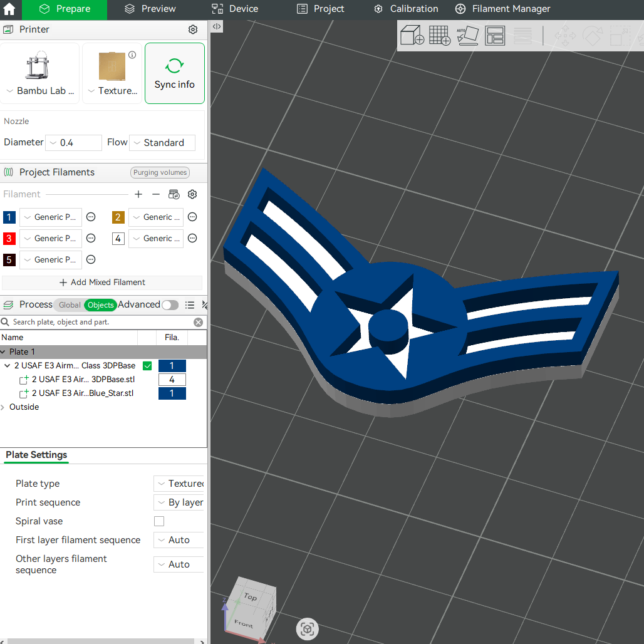This screenshot has height=644, width=644.
Task: Click filament 1 blue color swatch
Action: [9, 217]
